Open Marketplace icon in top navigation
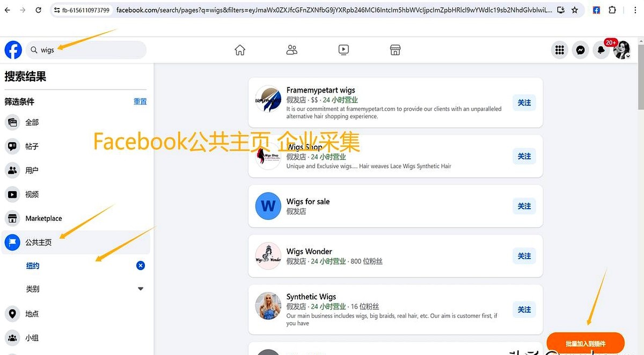 pos(395,50)
